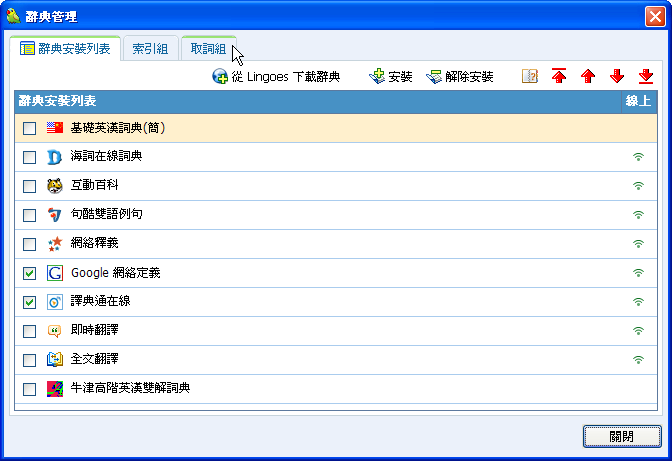Click the 安裝 install icon

(x=377, y=76)
